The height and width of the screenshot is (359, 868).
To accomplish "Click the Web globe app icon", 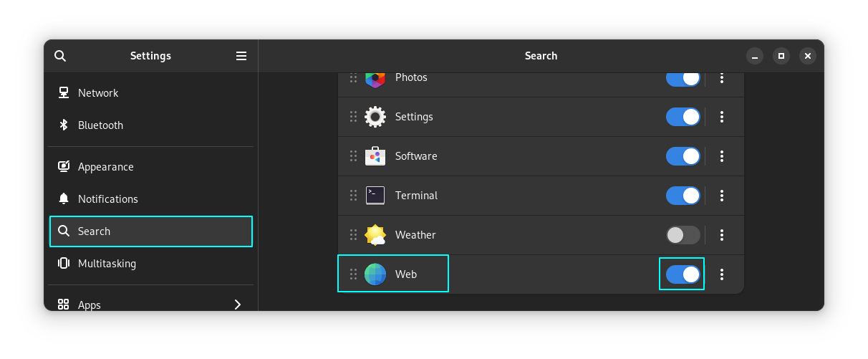I will click(x=375, y=274).
